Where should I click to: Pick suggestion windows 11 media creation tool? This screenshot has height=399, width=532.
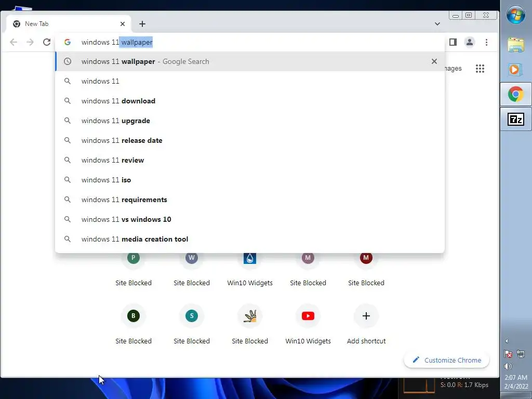tap(250, 239)
